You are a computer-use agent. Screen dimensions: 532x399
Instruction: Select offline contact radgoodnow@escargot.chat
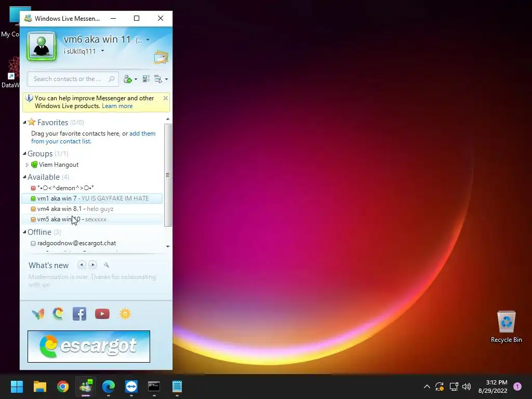[x=76, y=243]
